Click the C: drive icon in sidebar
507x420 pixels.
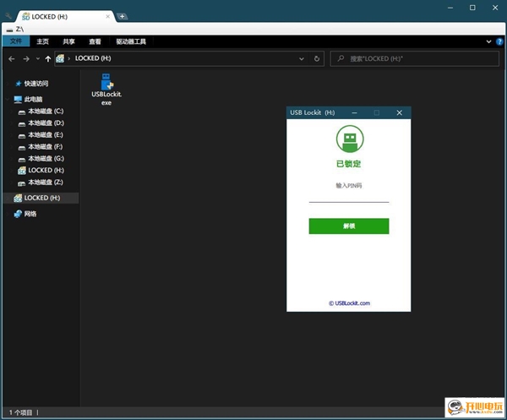point(22,112)
